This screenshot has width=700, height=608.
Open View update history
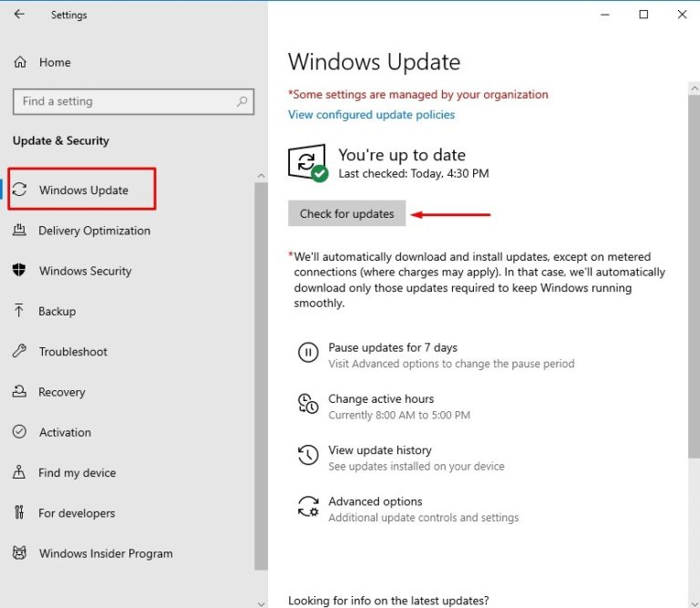380,450
